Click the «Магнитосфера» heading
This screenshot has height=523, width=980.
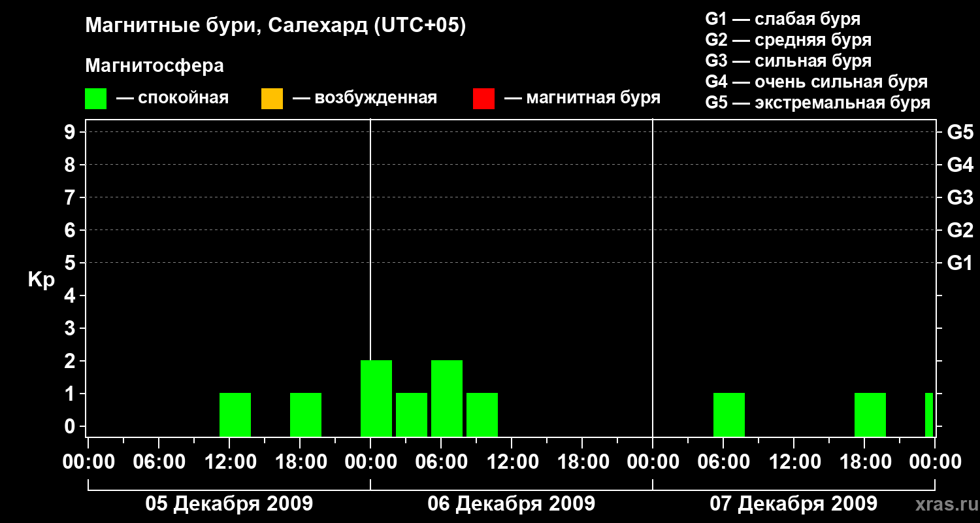[x=154, y=66]
